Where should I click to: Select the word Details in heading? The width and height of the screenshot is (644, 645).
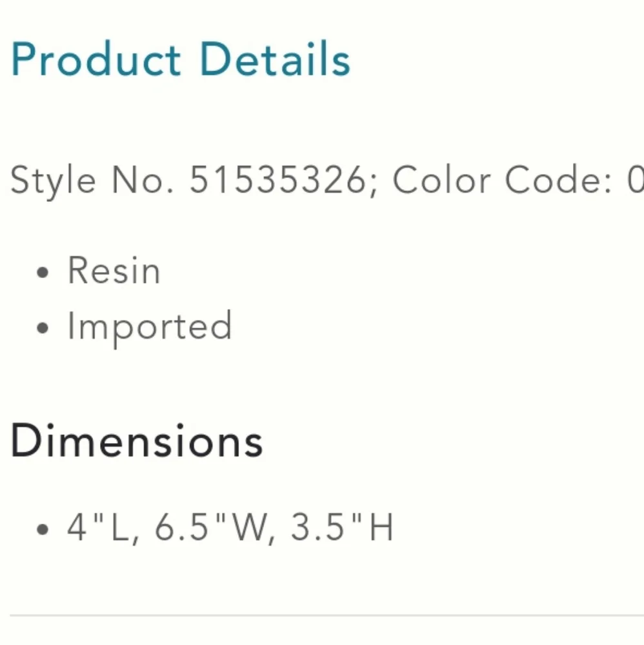click(275, 59)
